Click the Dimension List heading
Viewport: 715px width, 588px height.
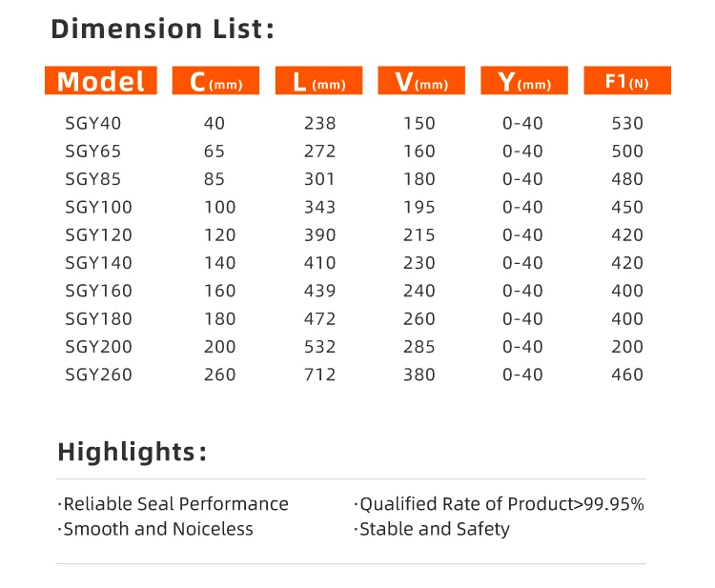point(162,30)
